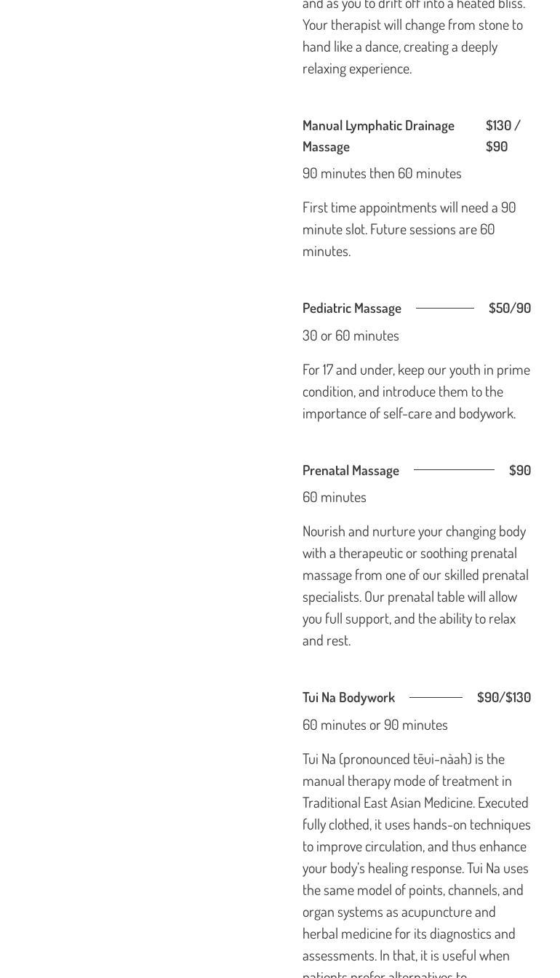Screen dimensions: 560x978
Task: Click the $90/$130 price label
Action: (x=503, y=697)
